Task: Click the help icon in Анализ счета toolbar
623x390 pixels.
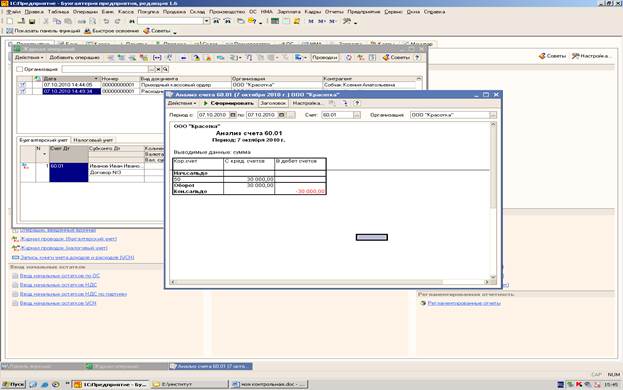Action: pyautogui.click(x=357, y=103)
